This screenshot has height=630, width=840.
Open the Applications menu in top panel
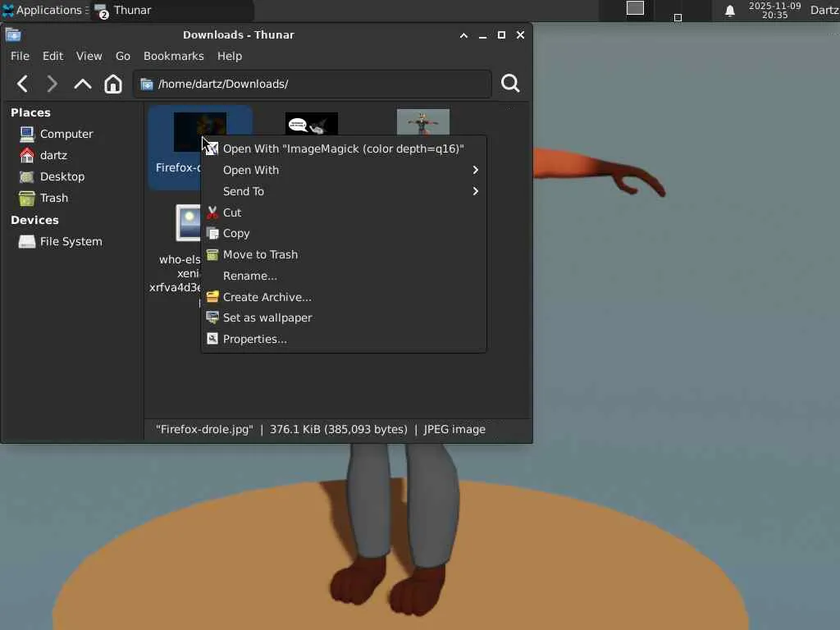coord(43,11)
